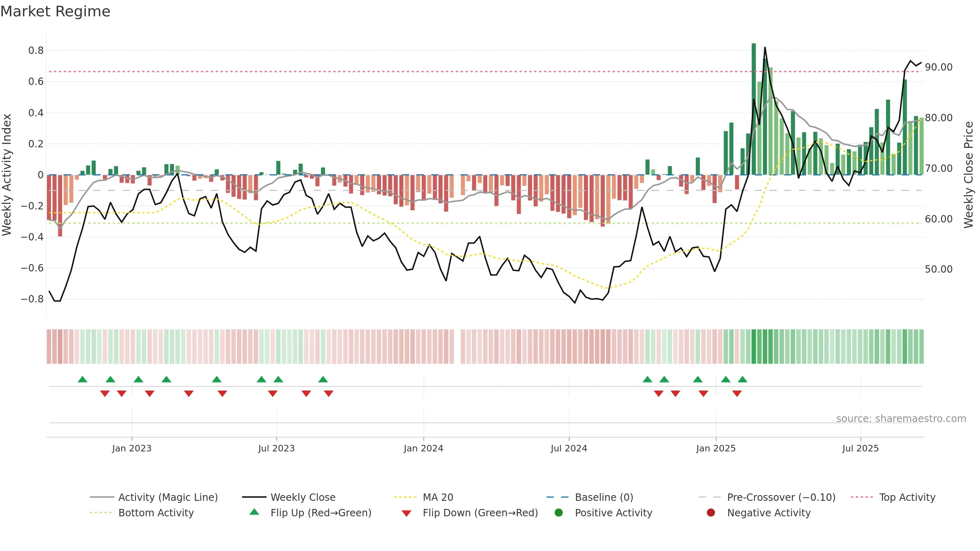The height and width of the screenshot is (551, 980).
Task: Click the Weekly Close low near July 2024
Action: click(x=575, y=303)
